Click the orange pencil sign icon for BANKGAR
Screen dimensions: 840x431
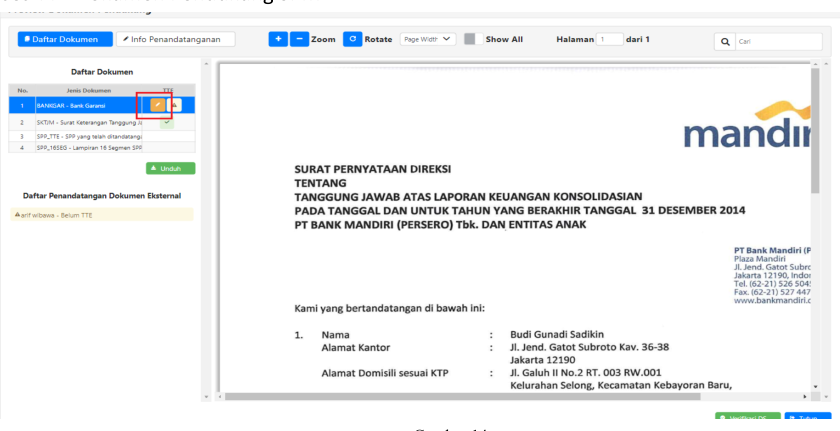pos(157,104)
